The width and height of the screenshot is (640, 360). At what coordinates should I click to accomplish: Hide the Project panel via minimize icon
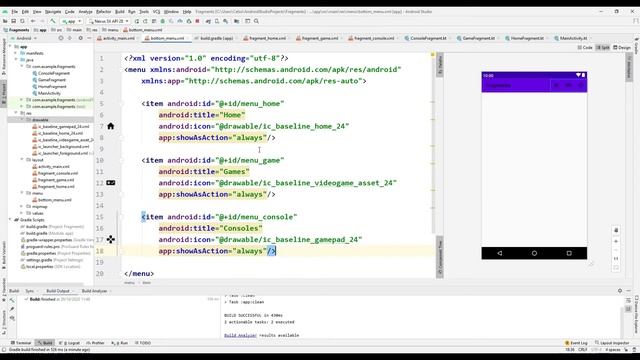[89, 38]
